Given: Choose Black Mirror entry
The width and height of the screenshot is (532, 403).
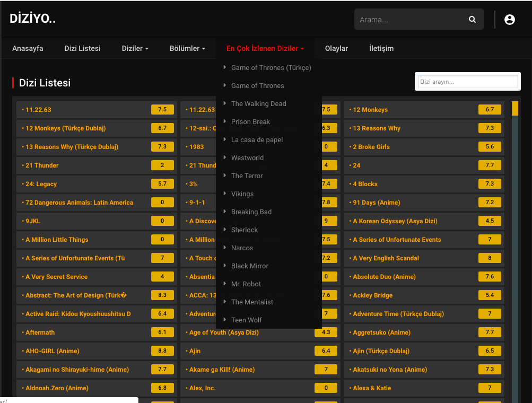Looking at the screenshot, I should click(x=250, y=266).
